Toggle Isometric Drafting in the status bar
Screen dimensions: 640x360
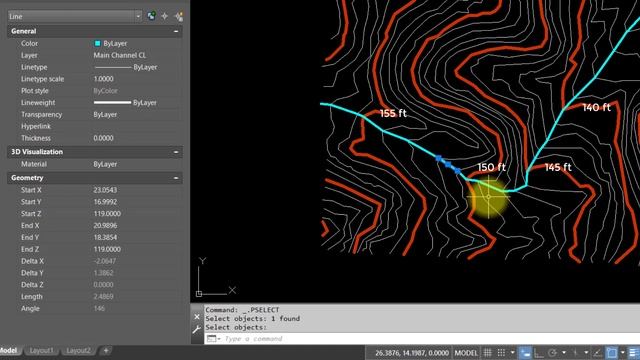(575, 353)
